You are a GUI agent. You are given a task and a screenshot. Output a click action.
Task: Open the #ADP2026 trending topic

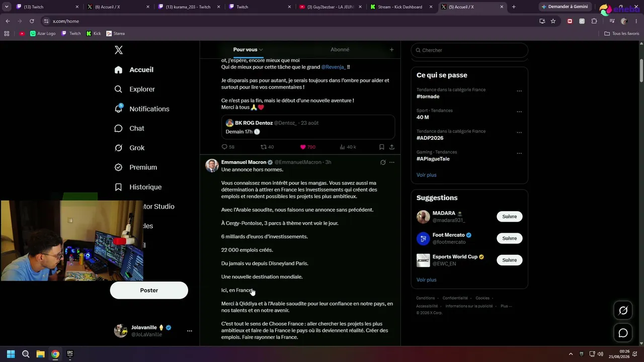click(x=430, y=138)
